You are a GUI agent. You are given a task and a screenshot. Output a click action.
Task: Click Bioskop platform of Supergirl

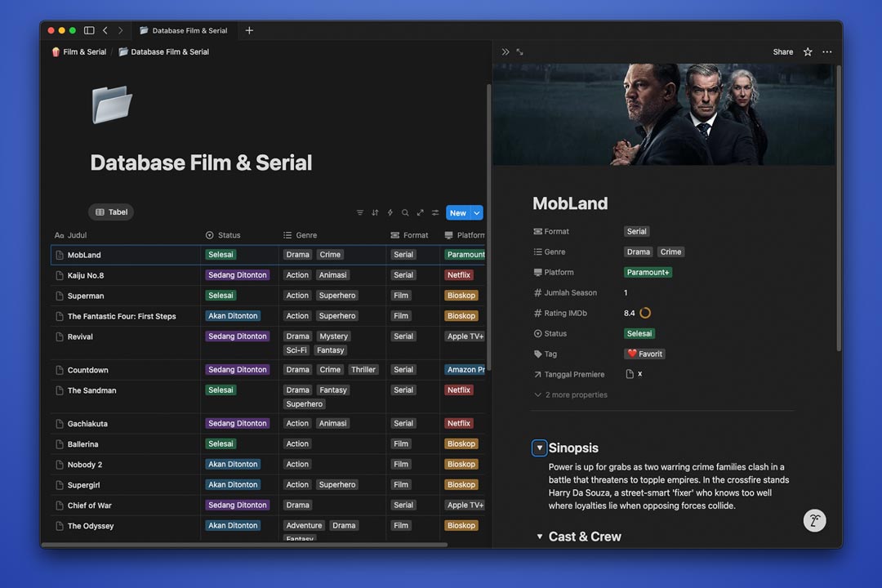(461, 484)
